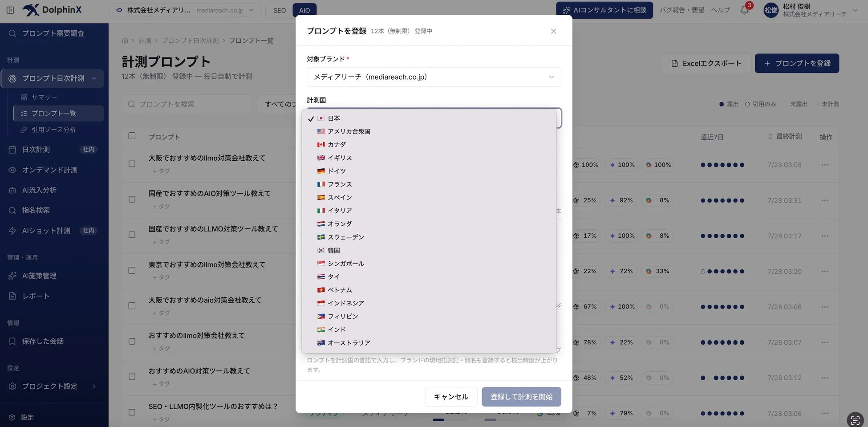Screen dimensions: 868x427
Task: Pick 韓国 as 計測国
Action: pyautogui.click(x=429, y=250)
